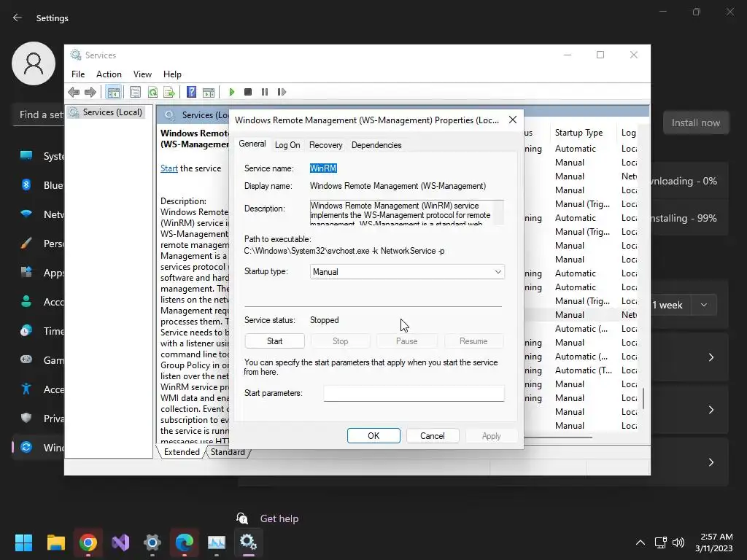Click the Start the service link
This screenshot has height=560, width=747.
point(169,168)
